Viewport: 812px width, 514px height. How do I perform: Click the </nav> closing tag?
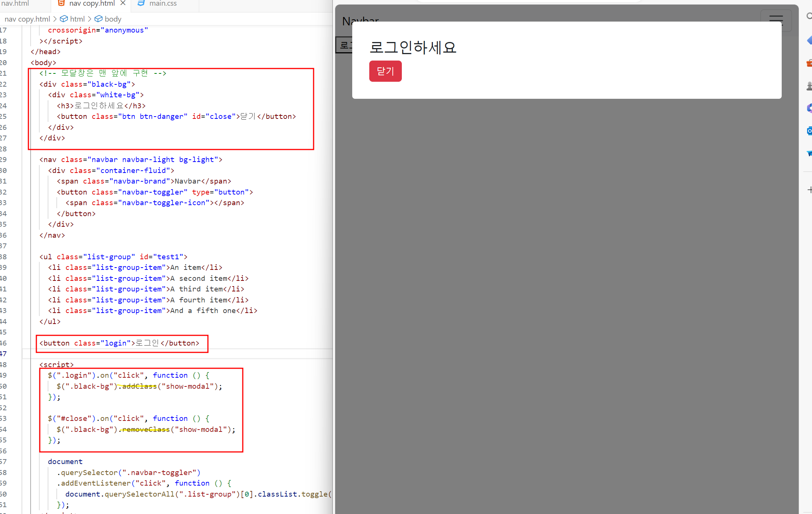52,235
